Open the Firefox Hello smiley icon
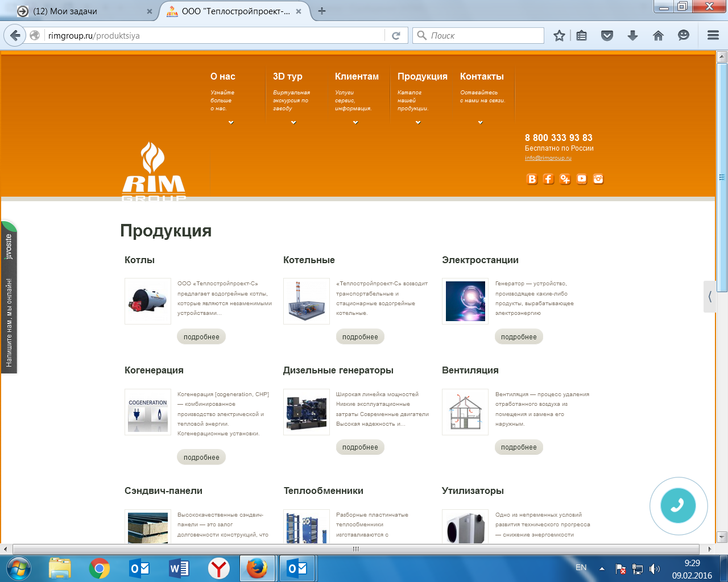 tap(684, 36)
